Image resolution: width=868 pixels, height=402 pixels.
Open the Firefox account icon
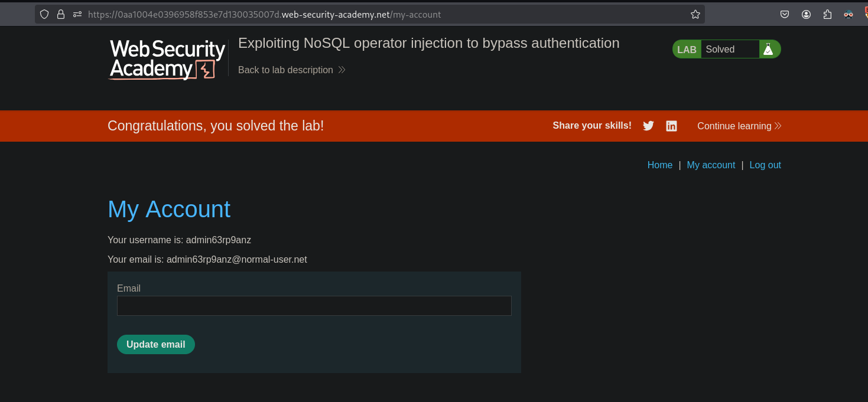806,15
